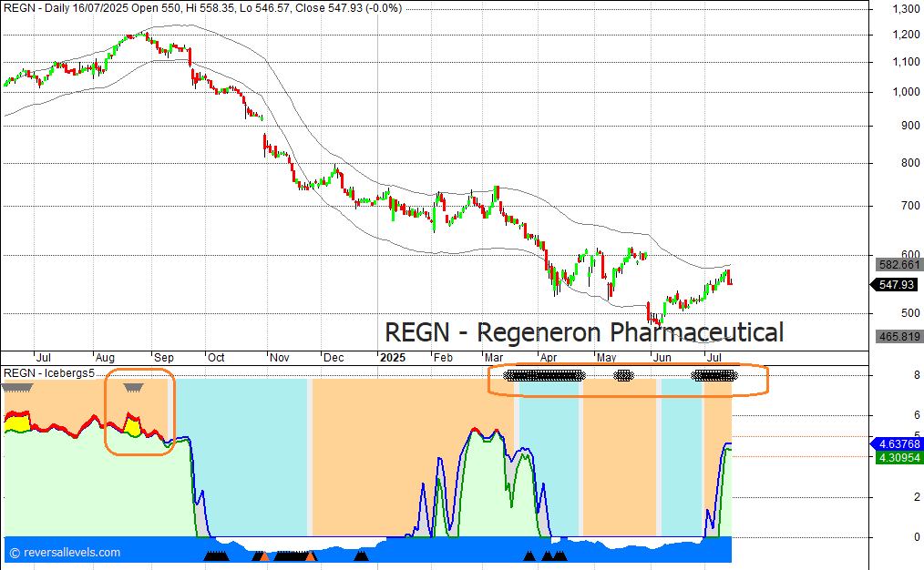Select the 1,200 price axis label
The width and height of the screenshot is (924, 570).
click(906, 35)
